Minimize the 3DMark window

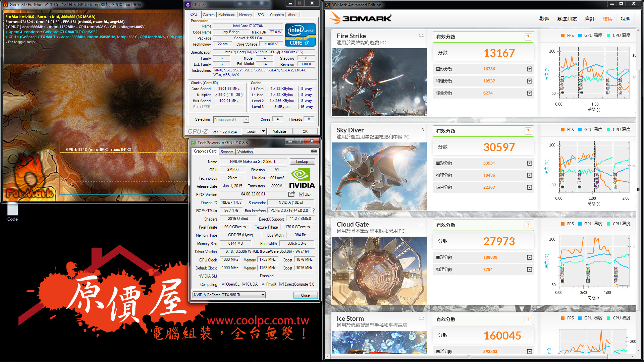(x=612, y=4)
